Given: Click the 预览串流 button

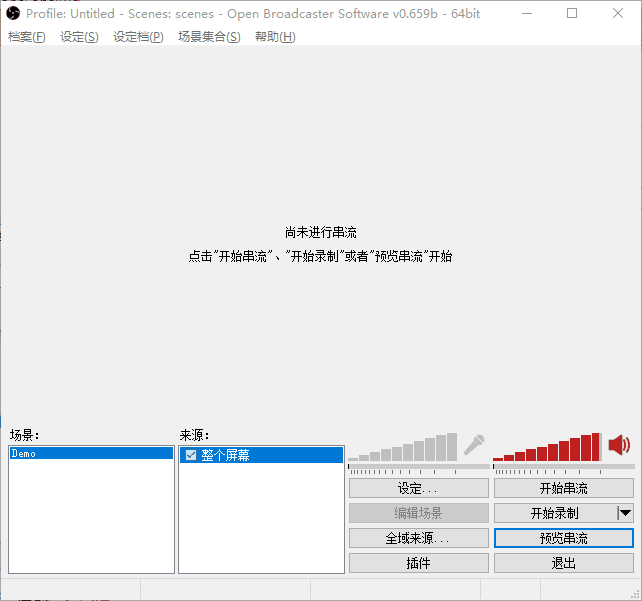Looking at the screenshot, I should tap(563, 538).
